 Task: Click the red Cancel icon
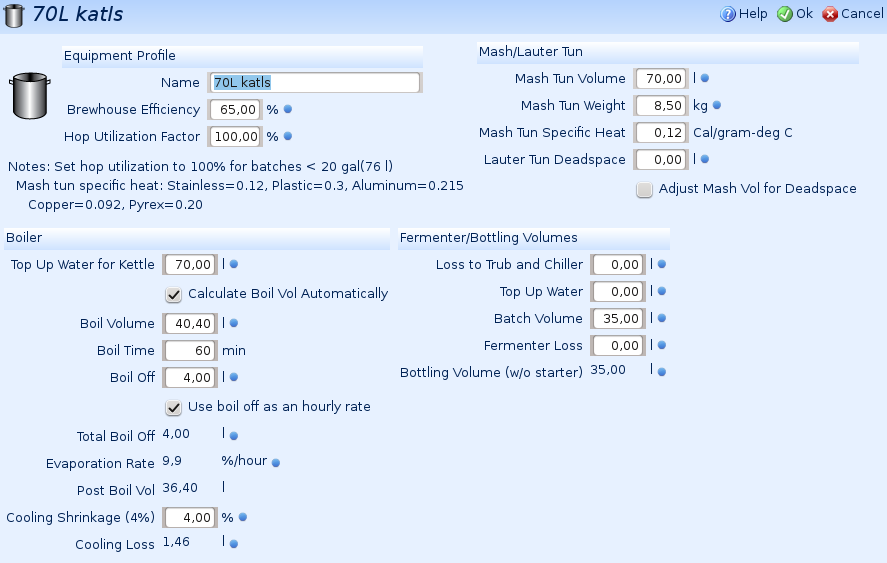[830, 14]
